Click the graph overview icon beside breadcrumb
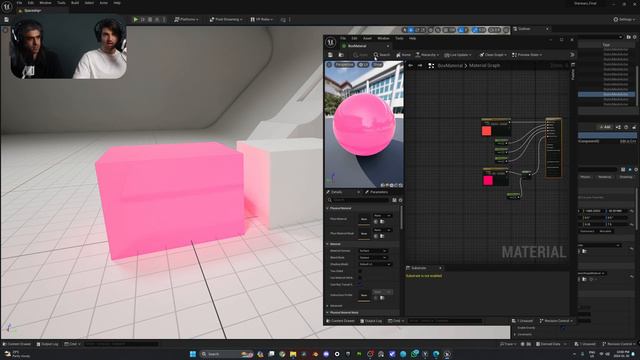The image size is (640, 360). coord(431,66)
